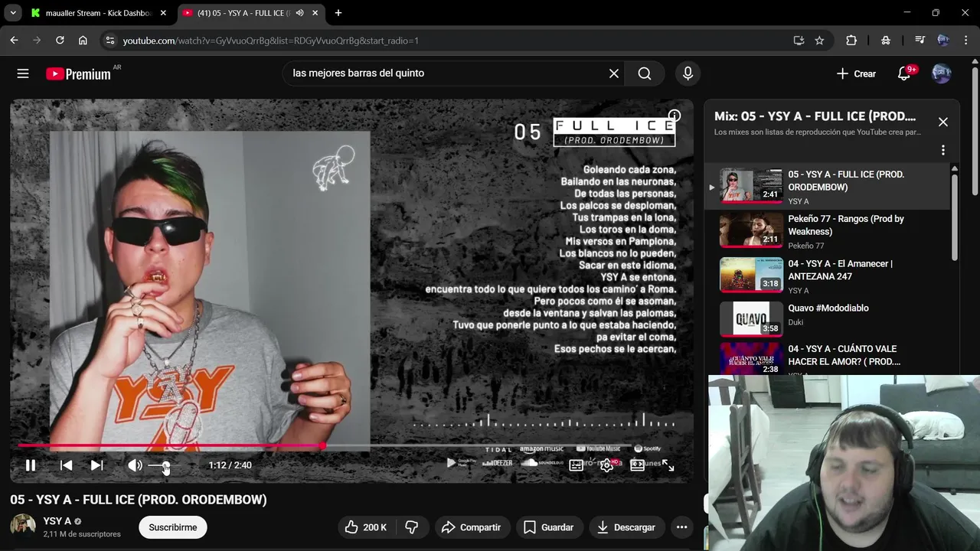Image resolution: width=980 pixels, height=551 pixels.
Task: Skip to the next video in the mix
Action: [x=96, y=465]
